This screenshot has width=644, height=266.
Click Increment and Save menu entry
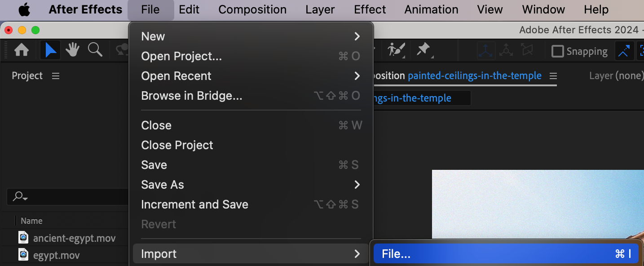[x=194, y=204]
